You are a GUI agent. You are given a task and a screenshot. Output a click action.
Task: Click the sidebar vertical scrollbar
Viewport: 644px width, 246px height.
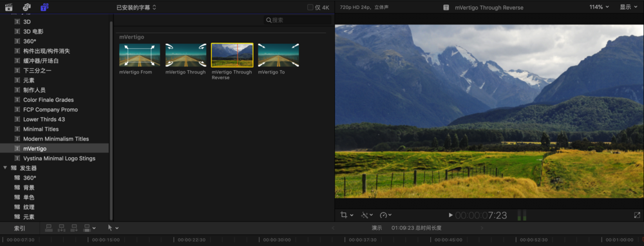coord(111,120)
